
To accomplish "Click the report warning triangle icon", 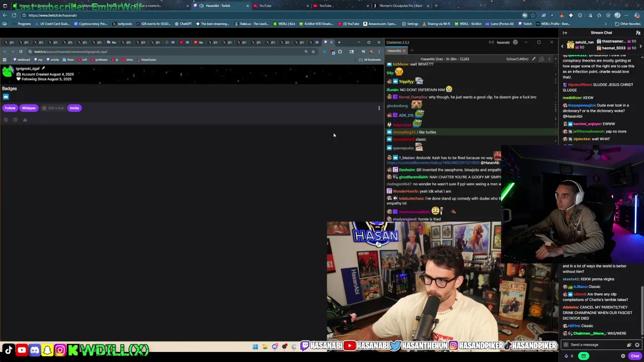I will pyautogui.click(x=25, y=120).
